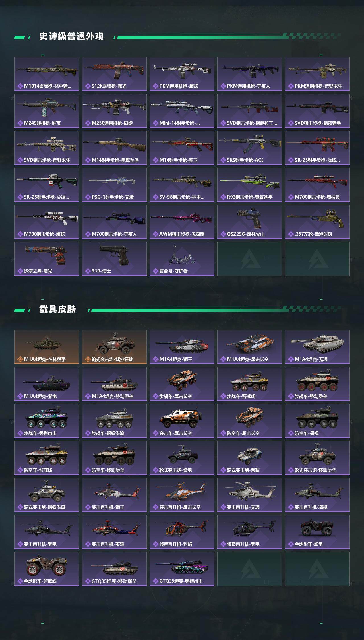The image size is (364, 640).
Task: Select the S12K霰弹枪-曙光 shotgun skin
Action: [114, 74]
